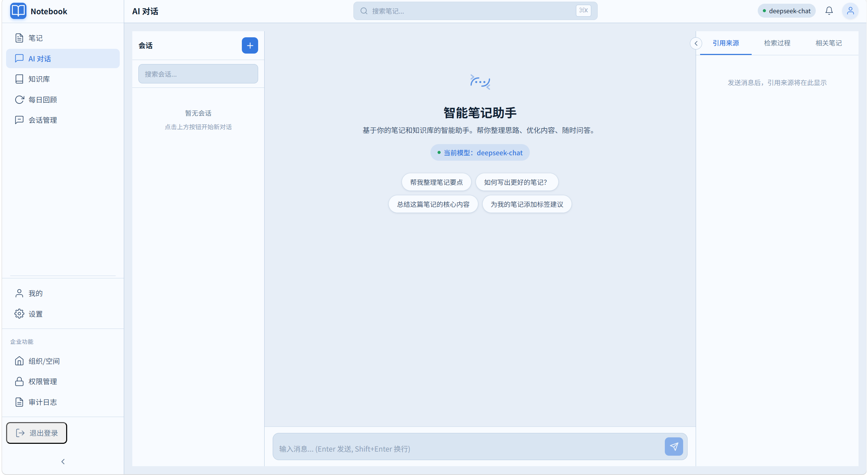Open the user avatar menu
The width and height of the screenshot is (868, 475).
(850, 11)
